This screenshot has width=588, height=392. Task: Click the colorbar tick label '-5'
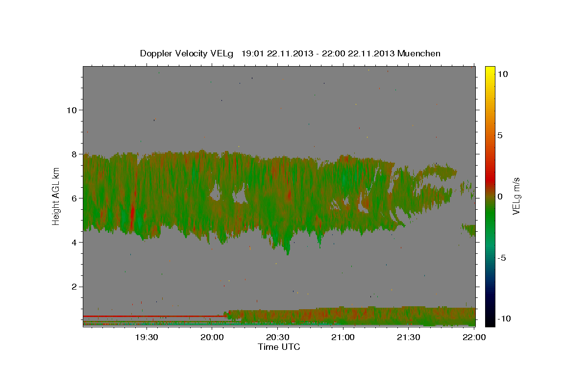click(x=501, y=258)
